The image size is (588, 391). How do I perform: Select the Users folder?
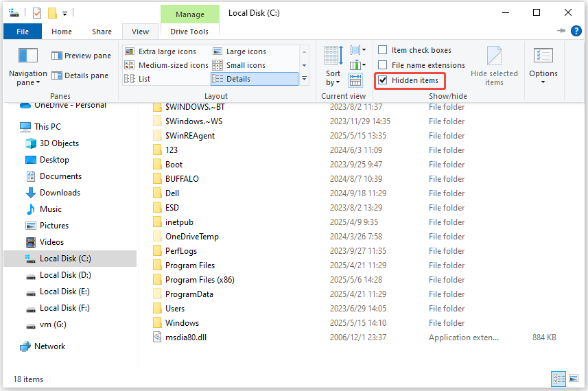169,309
